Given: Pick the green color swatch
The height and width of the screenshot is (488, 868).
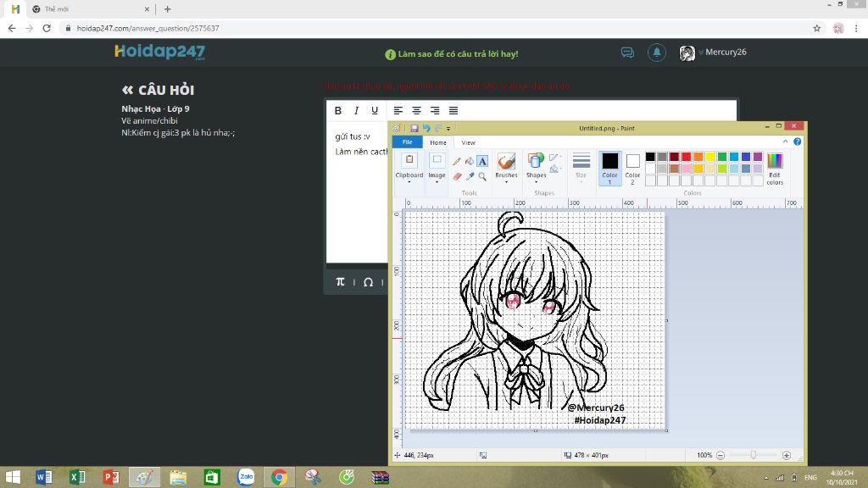Looking at the screenshot, I should pyautogui.click(x=722, y=157).
